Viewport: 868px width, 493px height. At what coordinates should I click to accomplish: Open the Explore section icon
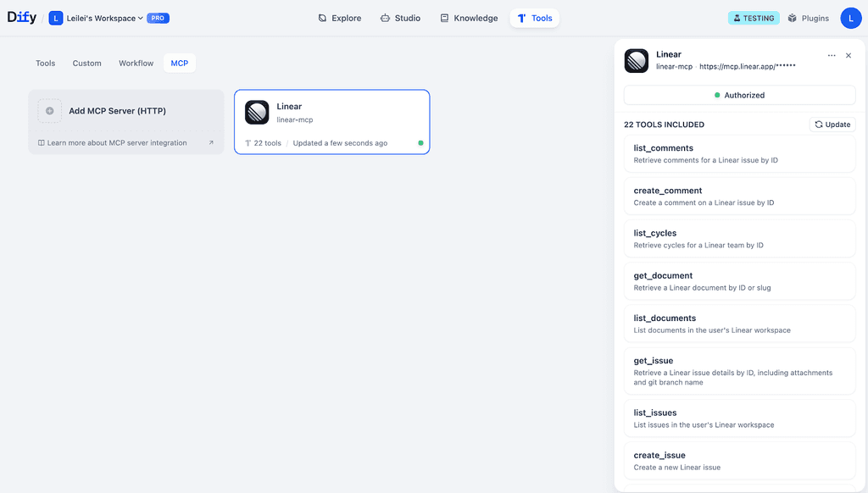(x=322, y=17)
